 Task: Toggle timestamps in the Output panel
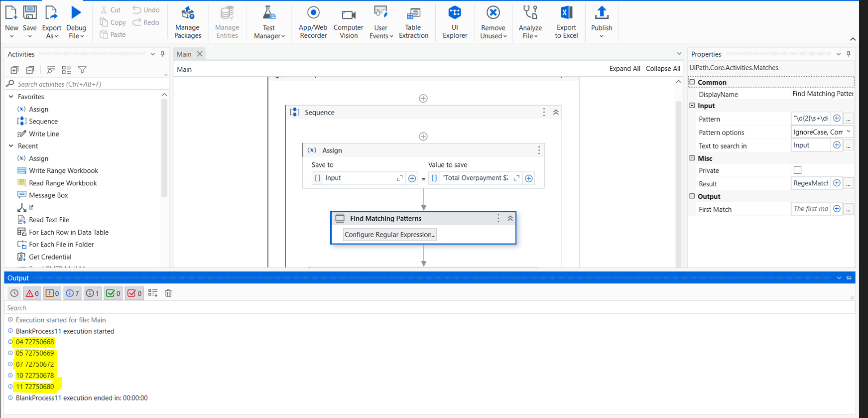(x=14, y=293)
